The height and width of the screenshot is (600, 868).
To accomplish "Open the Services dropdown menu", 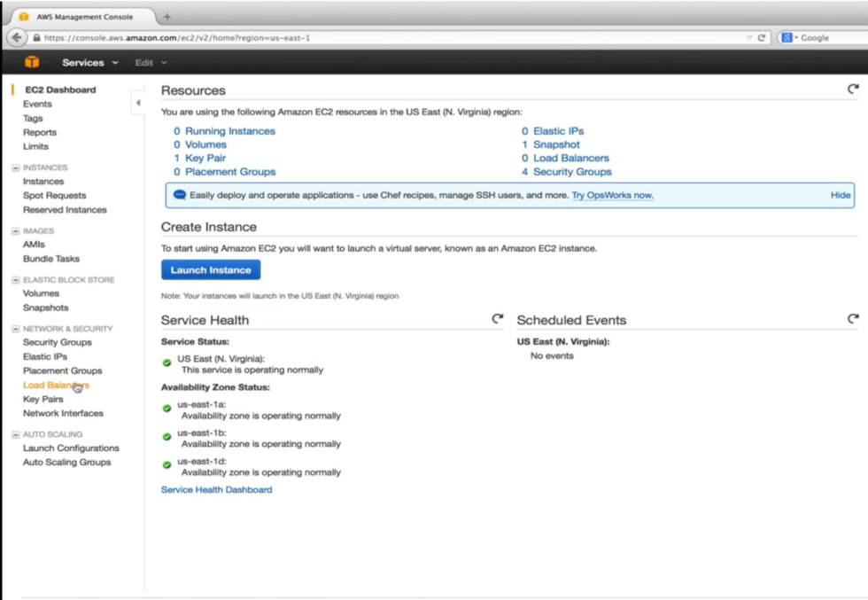I will 89,63.
